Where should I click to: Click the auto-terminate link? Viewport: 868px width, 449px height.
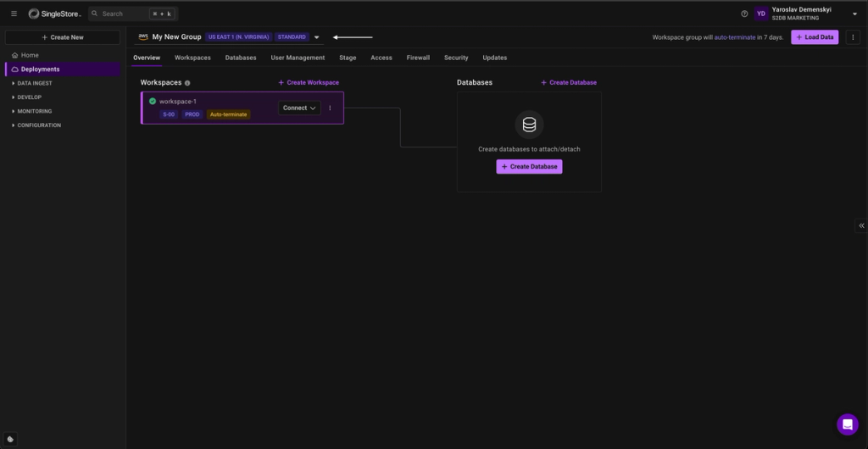click(734, 37)
